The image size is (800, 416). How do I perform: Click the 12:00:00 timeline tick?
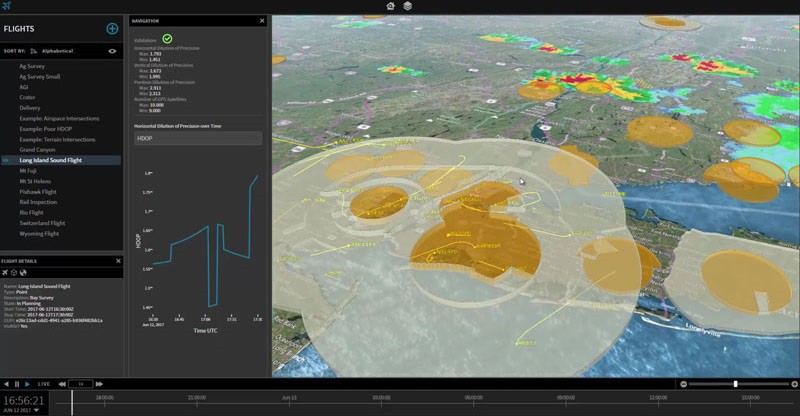click(x=658, y=397)
